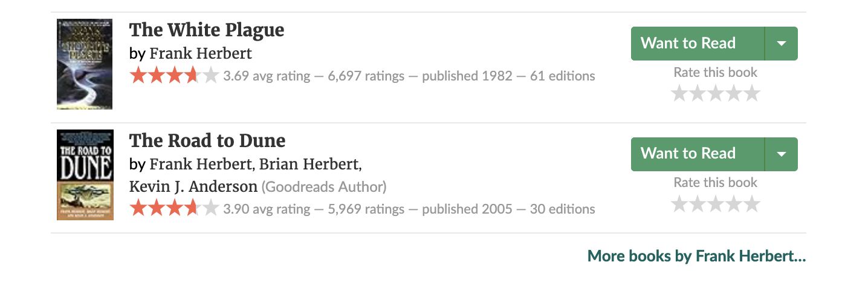Image resolution: width=868 pixels, height=282 pixels.
Task: Rate The Road to Dune four stars
Action: (x=734, y=205)
